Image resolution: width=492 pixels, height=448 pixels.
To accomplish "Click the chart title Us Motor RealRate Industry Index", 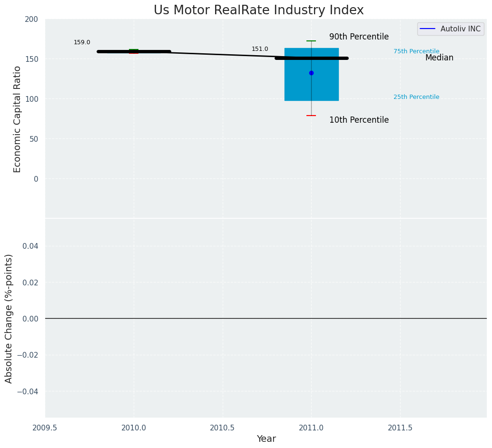I will [x=258, y=10].
